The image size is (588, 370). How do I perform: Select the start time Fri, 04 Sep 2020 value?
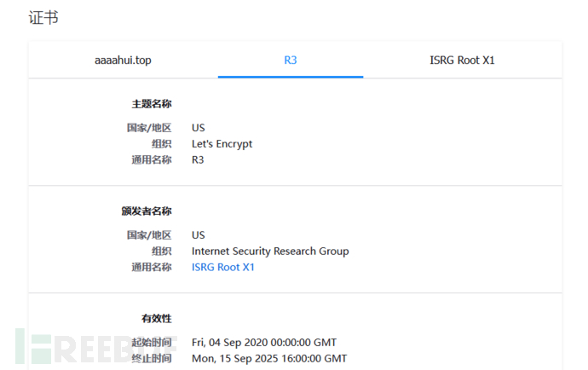coord(264,342)
